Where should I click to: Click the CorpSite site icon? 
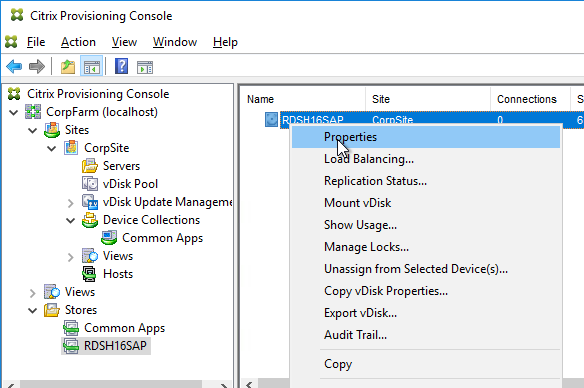click(x=71, y=148)
